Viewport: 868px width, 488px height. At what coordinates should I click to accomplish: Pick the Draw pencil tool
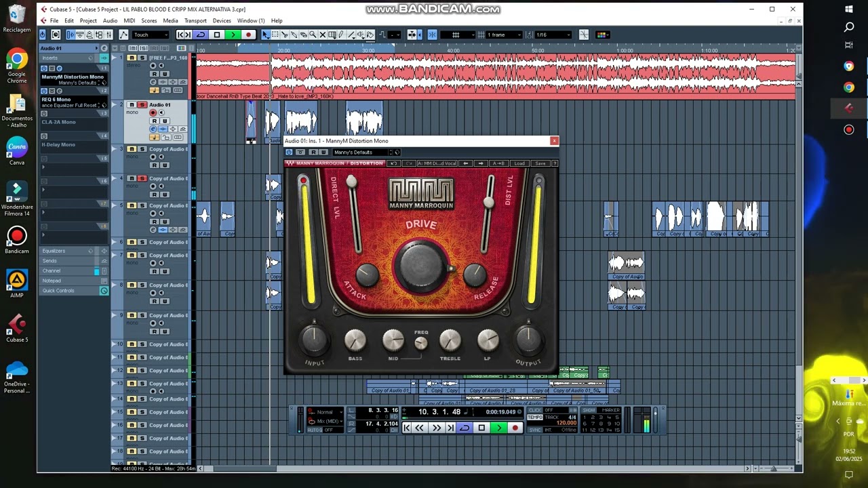(x=340, y=35)
